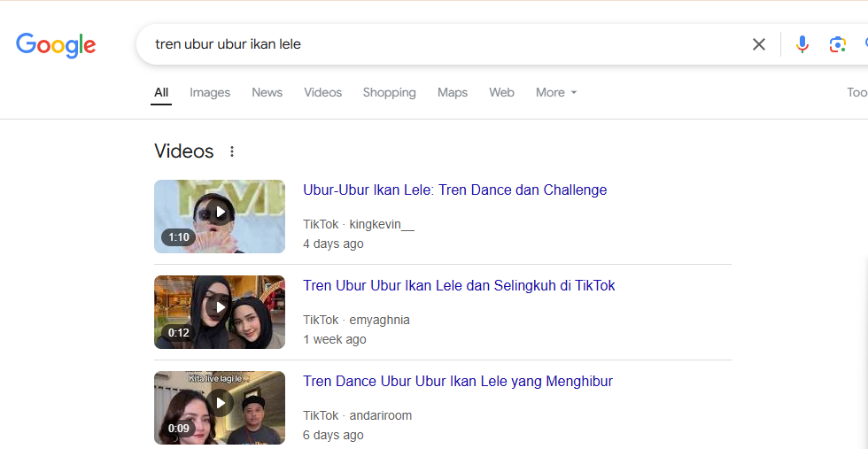This screenshot has height=449, width=868.
Task: Go to Google homepage via logo
Action: (x=56, y=45)
